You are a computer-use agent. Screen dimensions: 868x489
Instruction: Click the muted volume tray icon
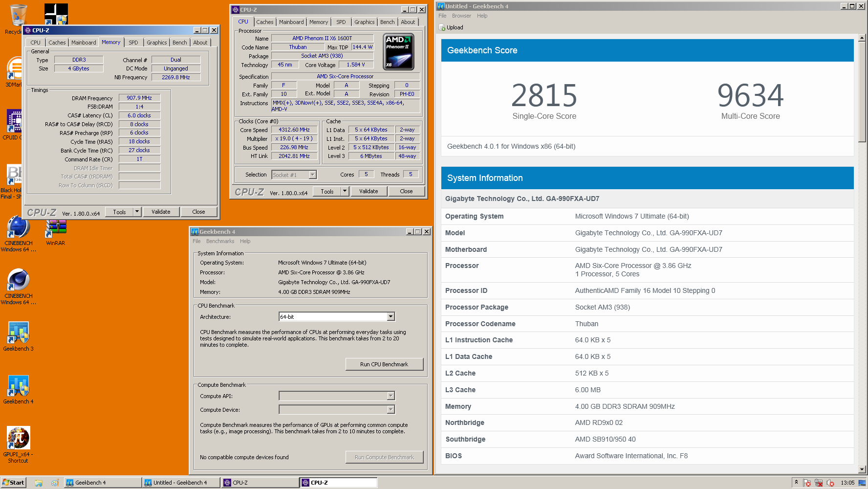click(x=830, y=483)
